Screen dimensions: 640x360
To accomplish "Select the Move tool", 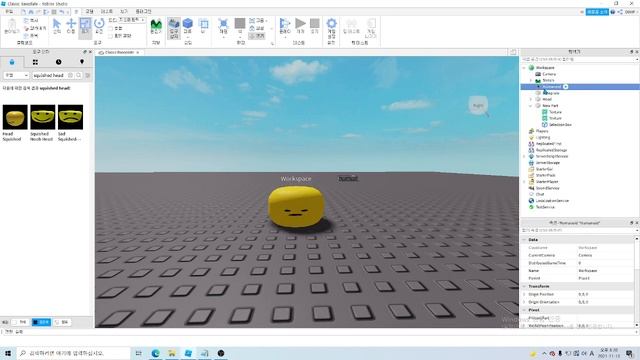I will point(71,25).
